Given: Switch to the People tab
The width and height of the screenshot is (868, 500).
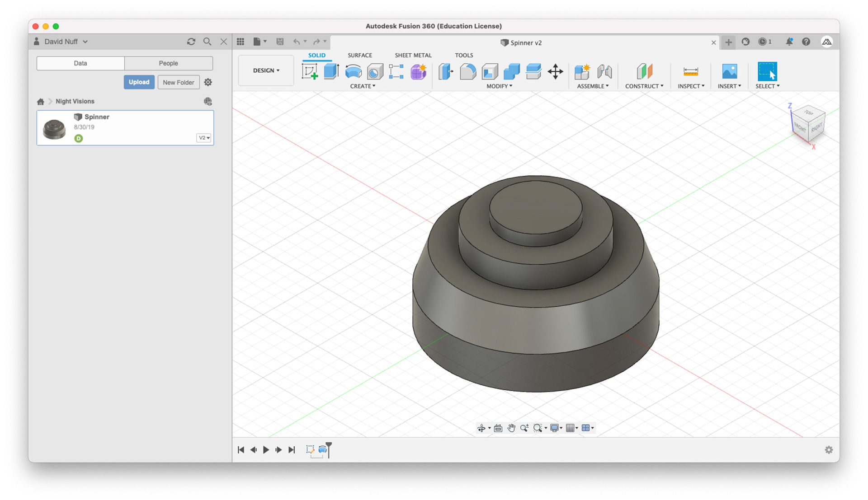Looking at the screenshot, I should coord(169,63).
